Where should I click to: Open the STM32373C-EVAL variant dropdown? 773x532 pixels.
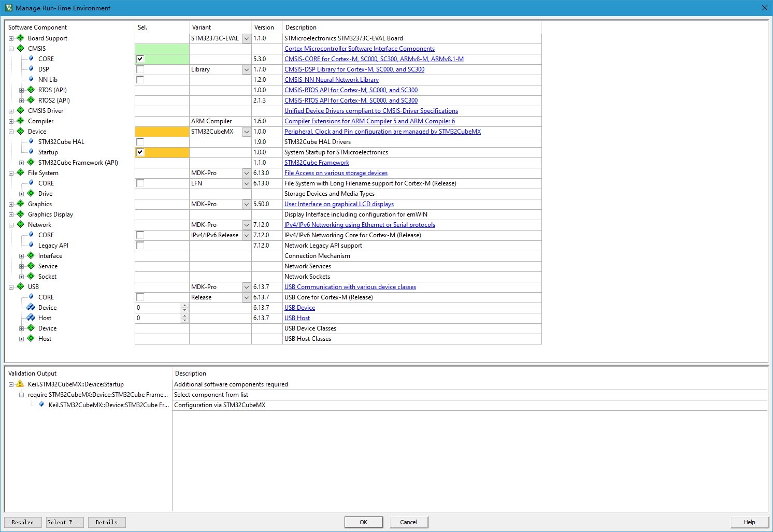click(247, 38)
